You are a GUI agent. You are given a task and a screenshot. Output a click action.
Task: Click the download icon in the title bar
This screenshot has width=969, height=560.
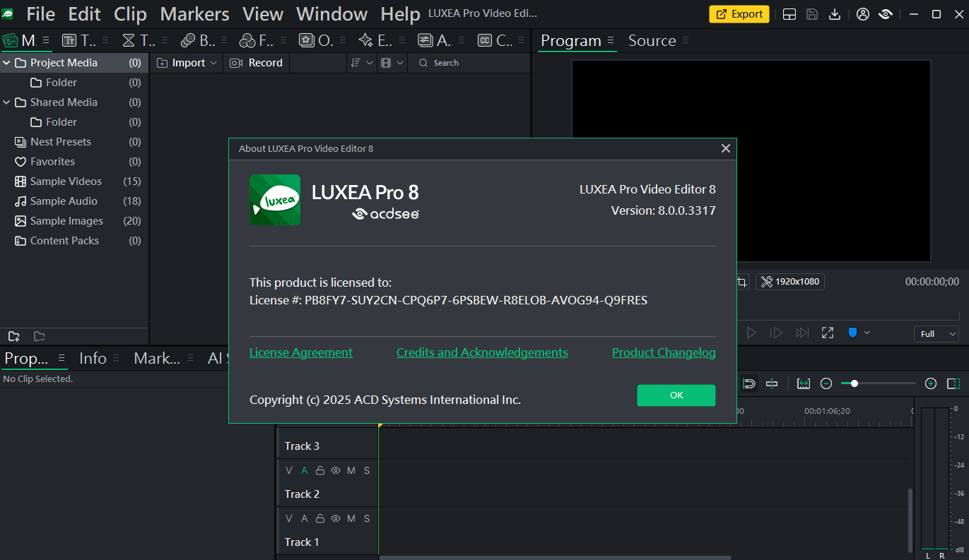coord(835,14)
